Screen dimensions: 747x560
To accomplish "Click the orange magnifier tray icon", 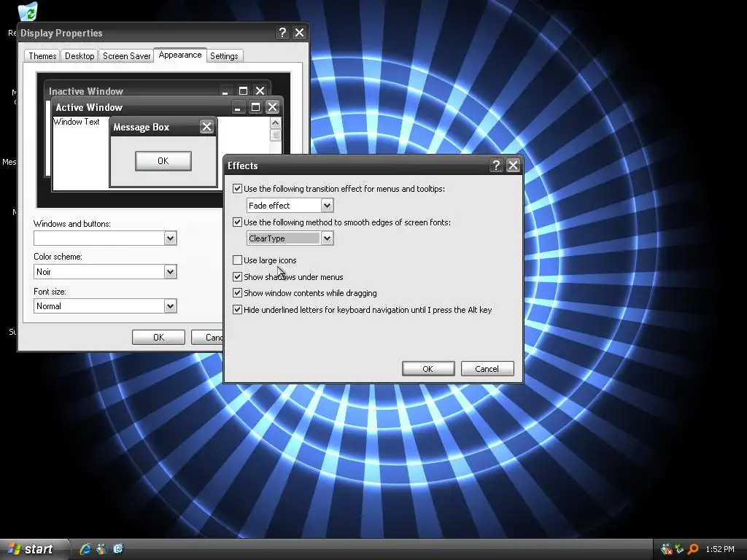I will click(693, 549).
